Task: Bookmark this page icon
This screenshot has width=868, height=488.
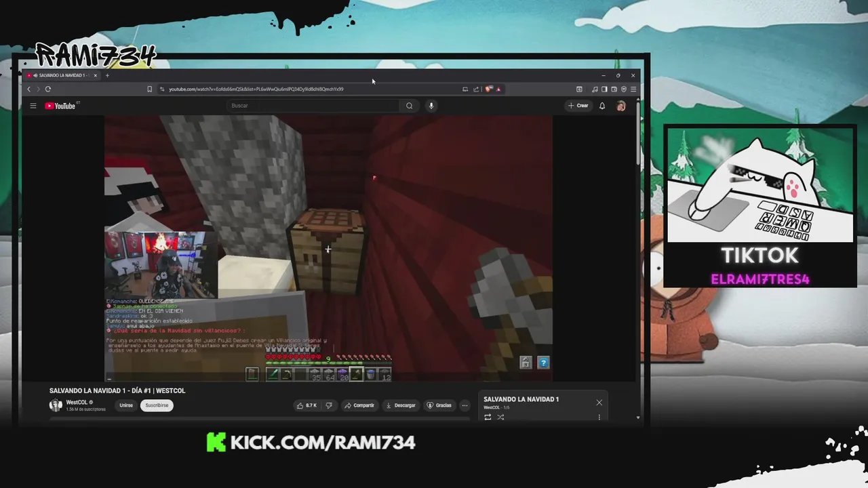Action: (149, 89)
